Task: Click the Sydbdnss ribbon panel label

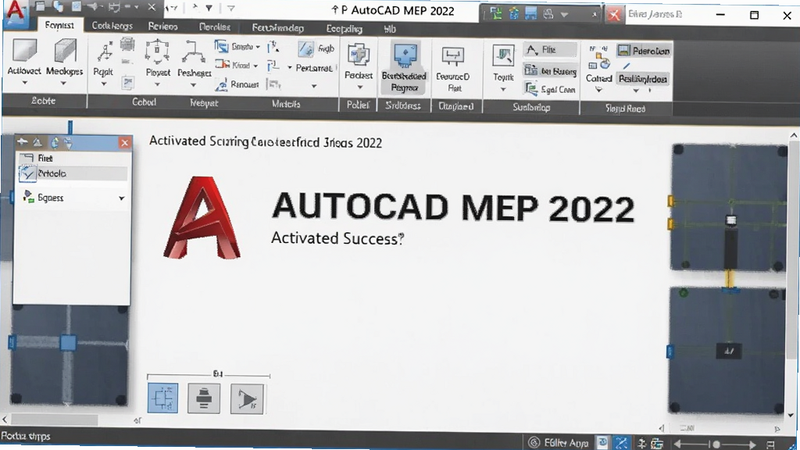Action: (x=403, y=106)
